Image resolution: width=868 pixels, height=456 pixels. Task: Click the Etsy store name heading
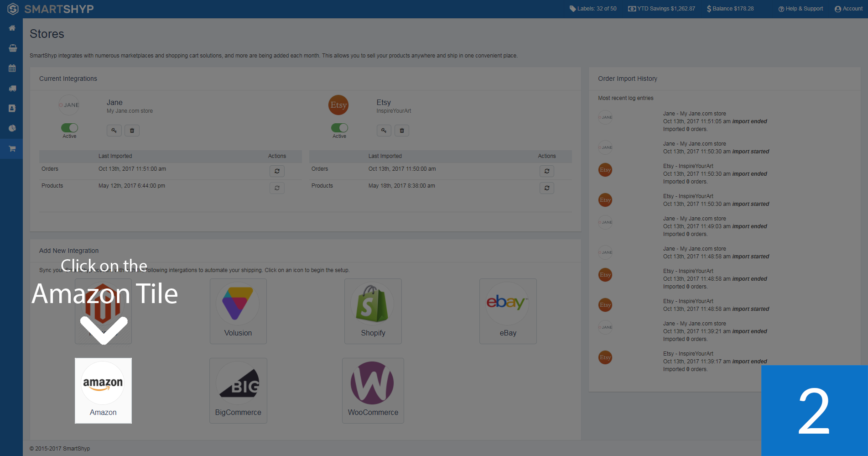(384, 103)
